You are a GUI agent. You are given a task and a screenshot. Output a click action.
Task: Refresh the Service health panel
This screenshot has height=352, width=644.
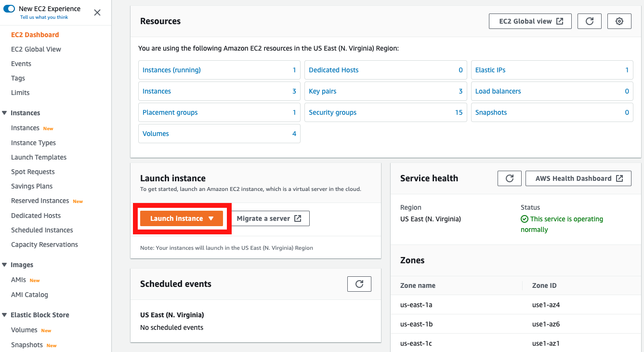click(x=510, y=178)
